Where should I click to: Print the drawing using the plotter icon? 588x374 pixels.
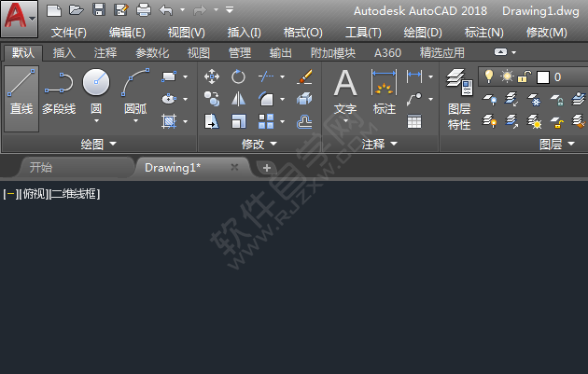[x=144, y=10]
